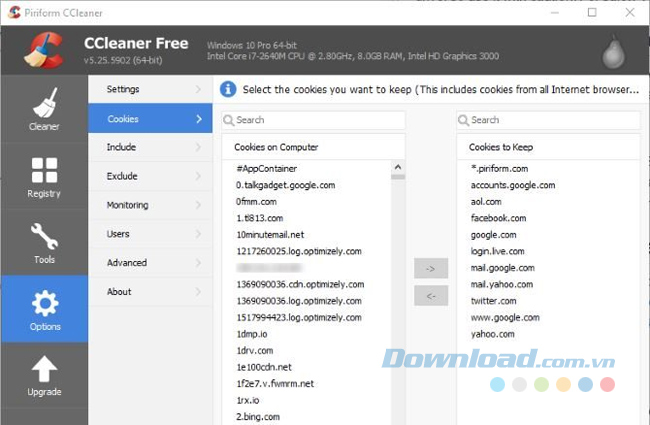
Task: Select yahoo.com in keep list
Action: click(x=492, y=334)
